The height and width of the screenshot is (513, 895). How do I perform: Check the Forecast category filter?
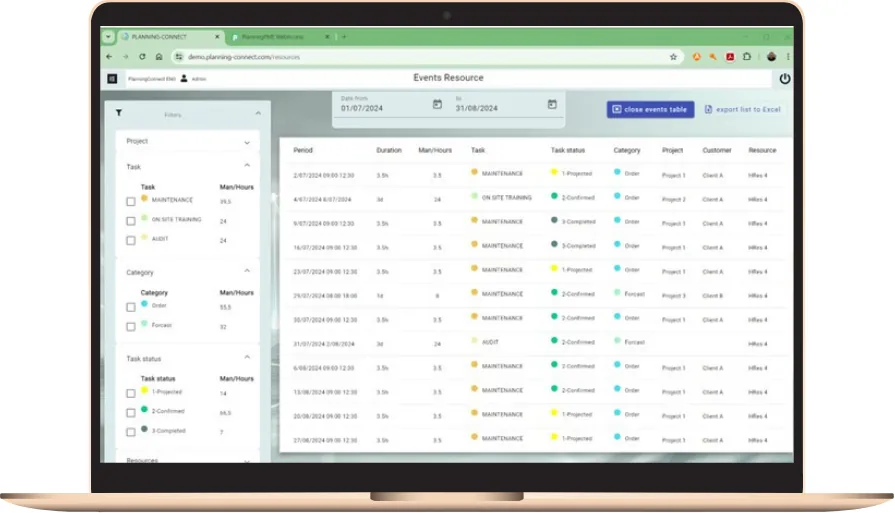click(131, 326)
